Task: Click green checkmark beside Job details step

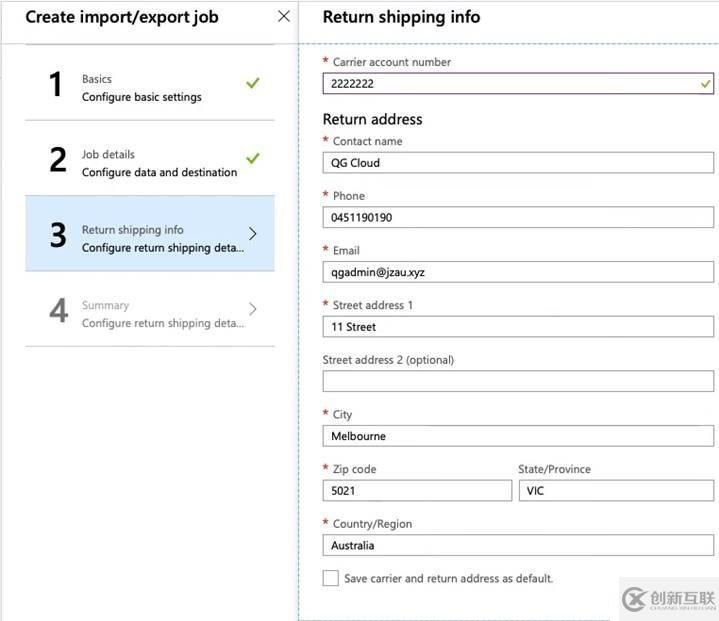Action: (253, 158)
